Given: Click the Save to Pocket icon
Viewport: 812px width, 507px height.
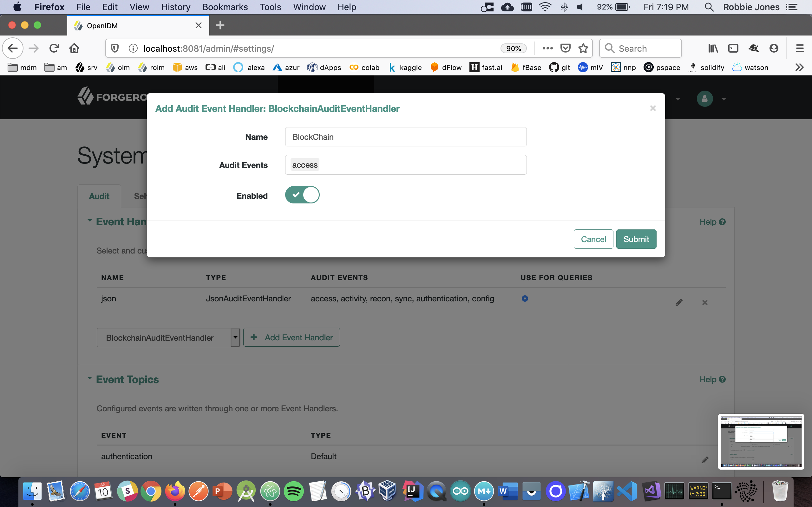Looking at the screenshot, I should (565, 48).
